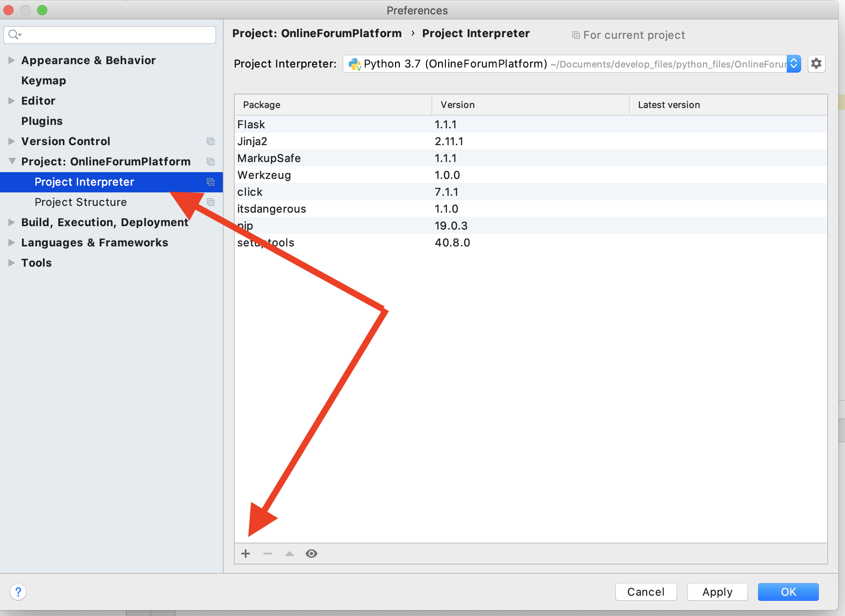The height and width of the screenshot is (616, 845).
Task: Click the preferences search field
Action: (110, 35)
